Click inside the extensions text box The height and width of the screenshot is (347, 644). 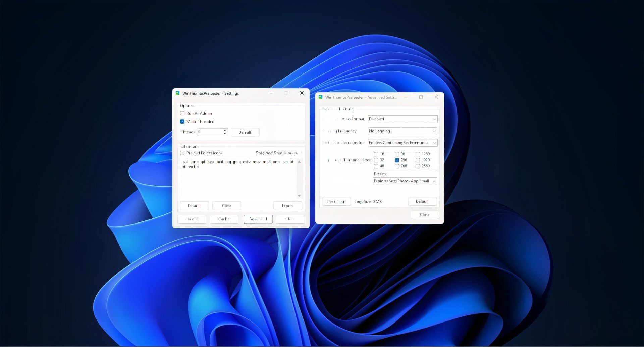click(x=238, y=179)
